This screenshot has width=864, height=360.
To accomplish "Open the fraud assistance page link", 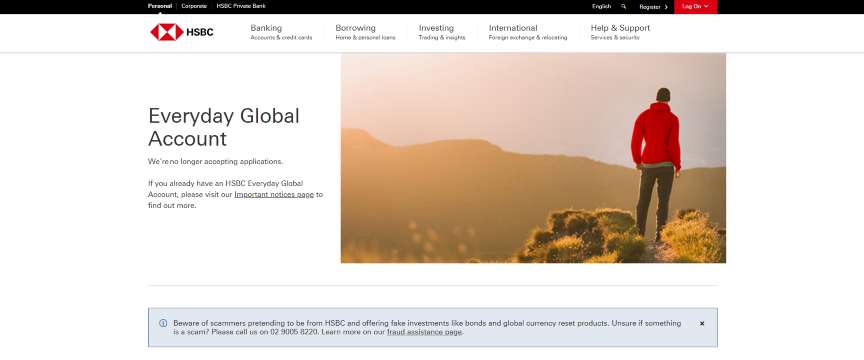I will 424,332.
